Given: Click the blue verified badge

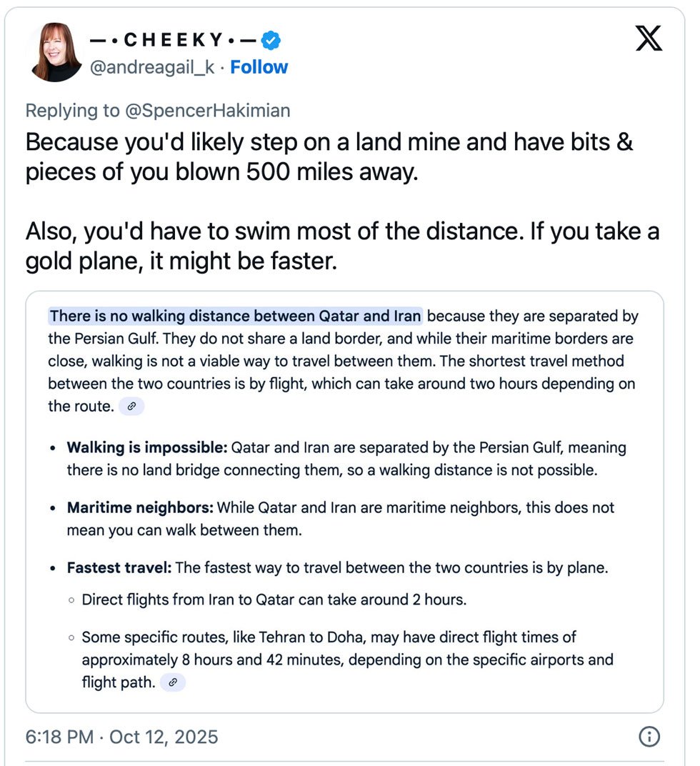Looking at the screenshot, I should tap(270, 41).
